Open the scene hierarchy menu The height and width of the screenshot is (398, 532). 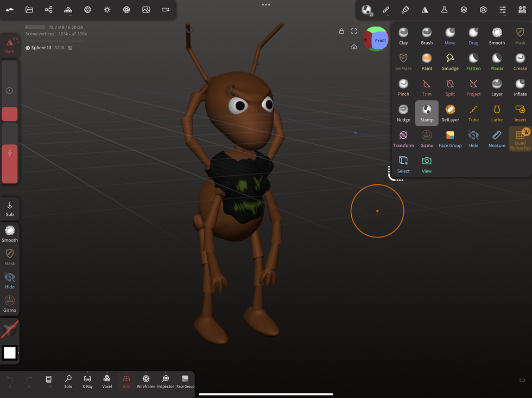[x=48, y=10]
